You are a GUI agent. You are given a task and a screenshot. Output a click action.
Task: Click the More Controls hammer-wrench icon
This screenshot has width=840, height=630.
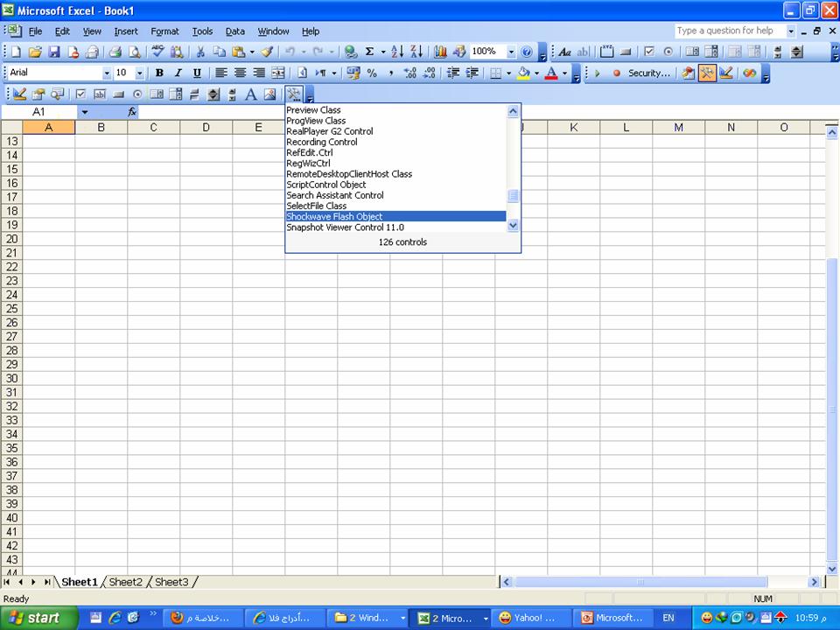click(294, 94)
